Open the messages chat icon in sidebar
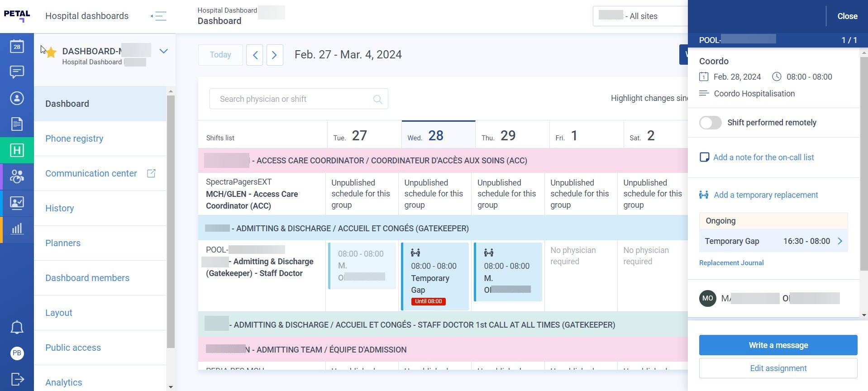868x391 pixels. point(17,72)
